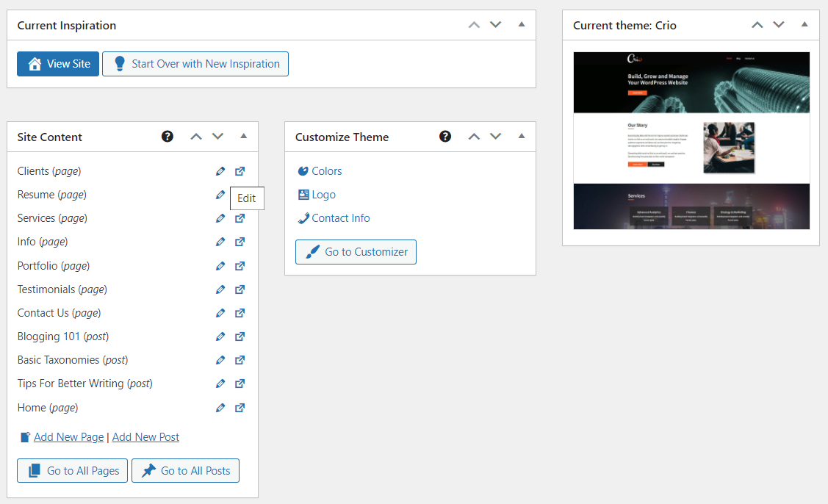This screenshot has height=504, width=828.
Task: Open external link icon next to Portfolio page
Action: point(240,265)
